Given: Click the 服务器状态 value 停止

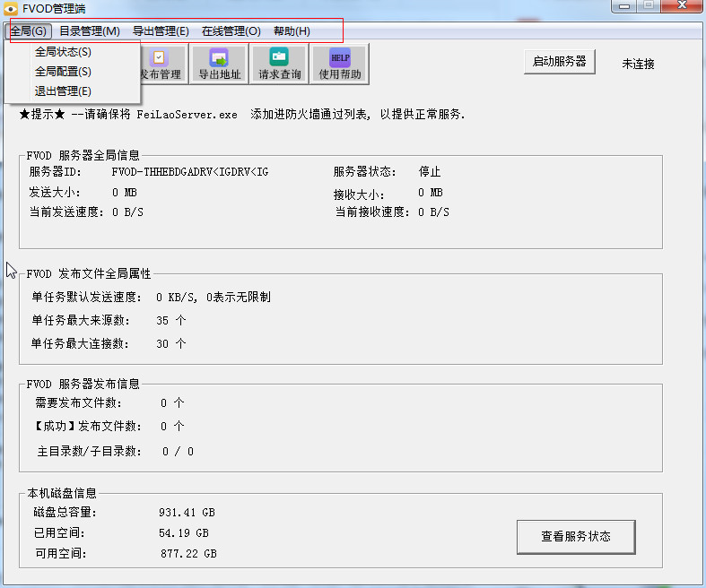Looking at the screenshot, I should [x=430, y=172].
